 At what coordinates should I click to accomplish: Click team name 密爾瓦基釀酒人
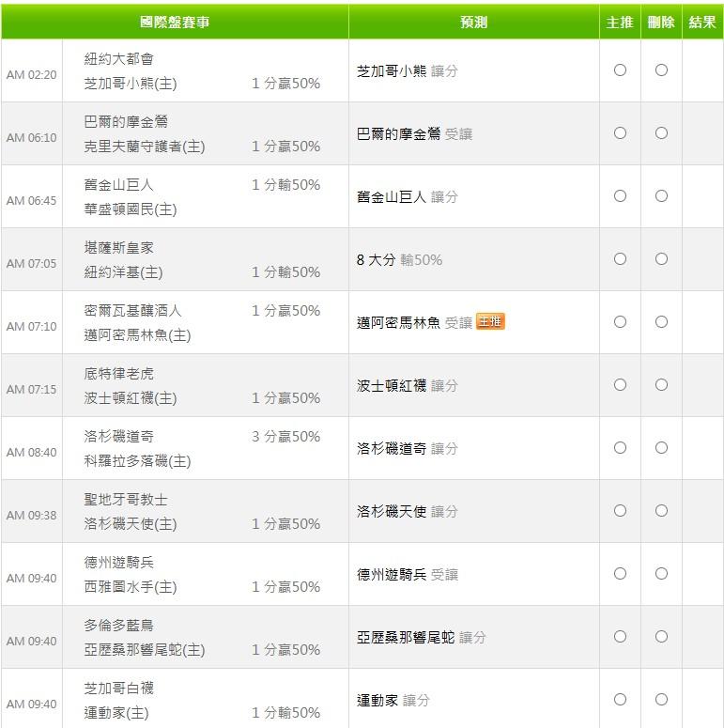(x=132, y=311)
